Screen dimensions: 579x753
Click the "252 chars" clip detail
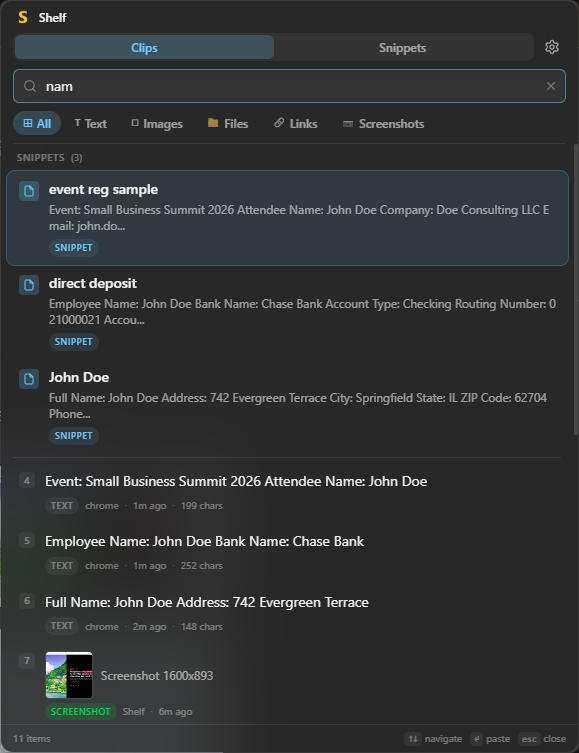tap(202, 566)
